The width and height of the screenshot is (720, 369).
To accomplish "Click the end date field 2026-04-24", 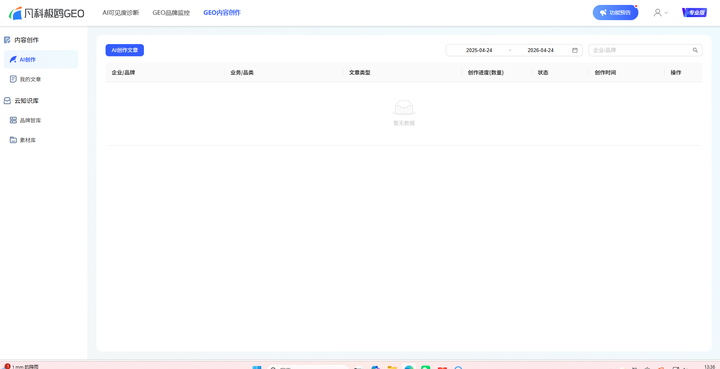I will pos(540,50).
